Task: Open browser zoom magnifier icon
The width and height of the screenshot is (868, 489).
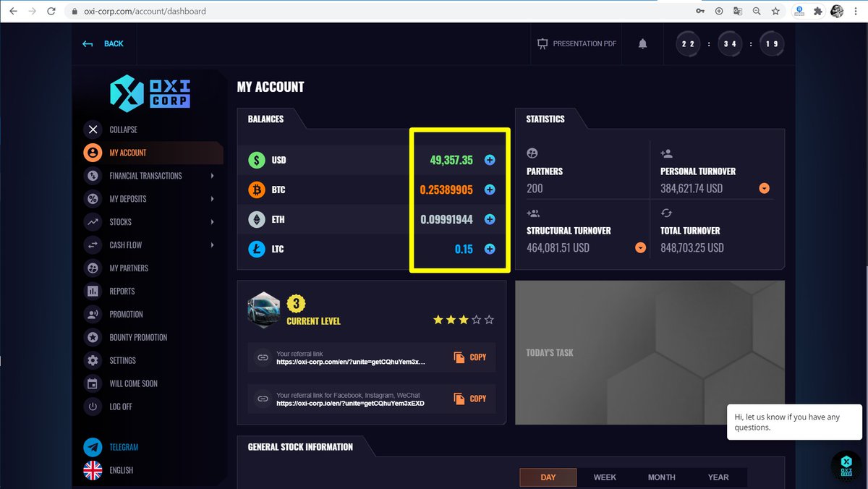Action: [x=757, y=12]
